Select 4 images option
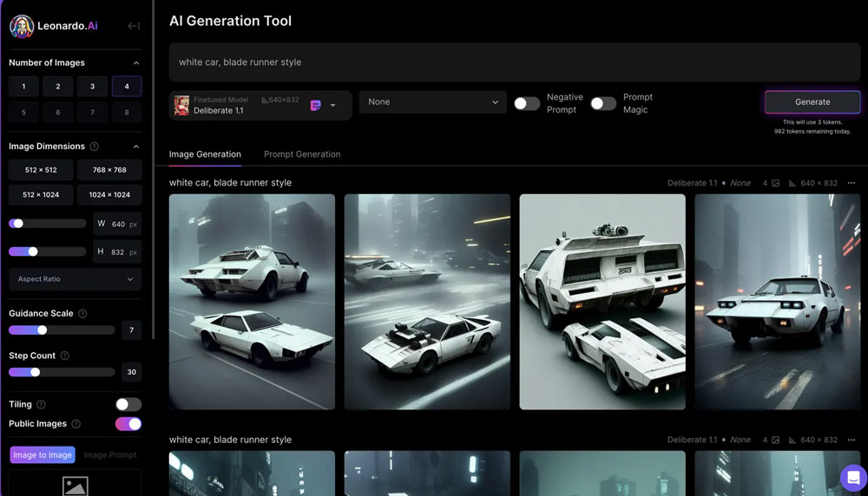The height and width of the screenshot is (496, 868). [127, 86]
